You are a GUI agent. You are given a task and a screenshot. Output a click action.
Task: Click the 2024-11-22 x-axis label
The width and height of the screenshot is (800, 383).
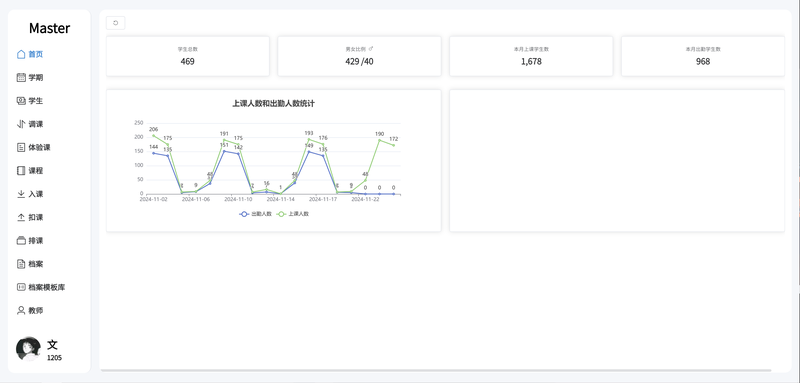(x=365, y=199)
